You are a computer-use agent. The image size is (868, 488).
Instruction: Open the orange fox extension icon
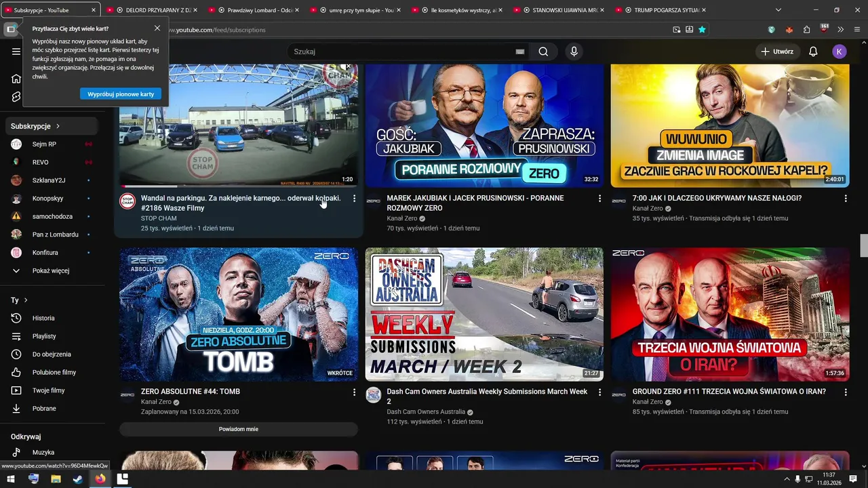(x=789, y=30)
